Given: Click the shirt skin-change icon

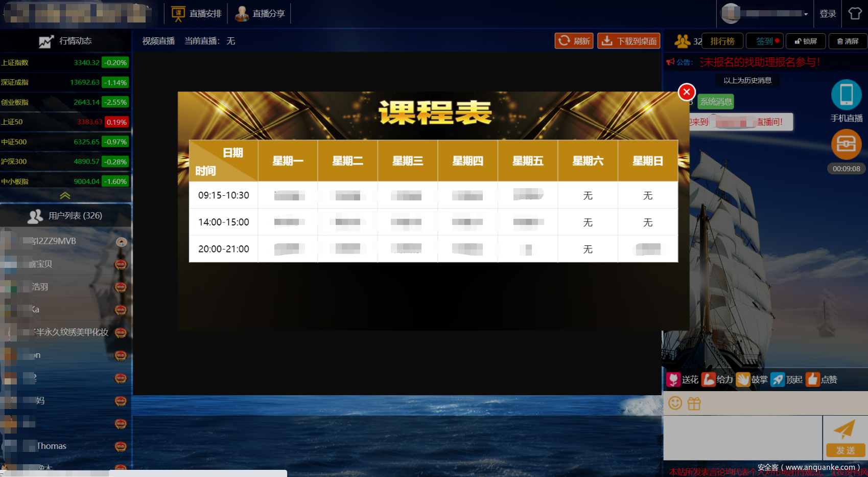Looking at the screenshot, I should pos(855,13).
